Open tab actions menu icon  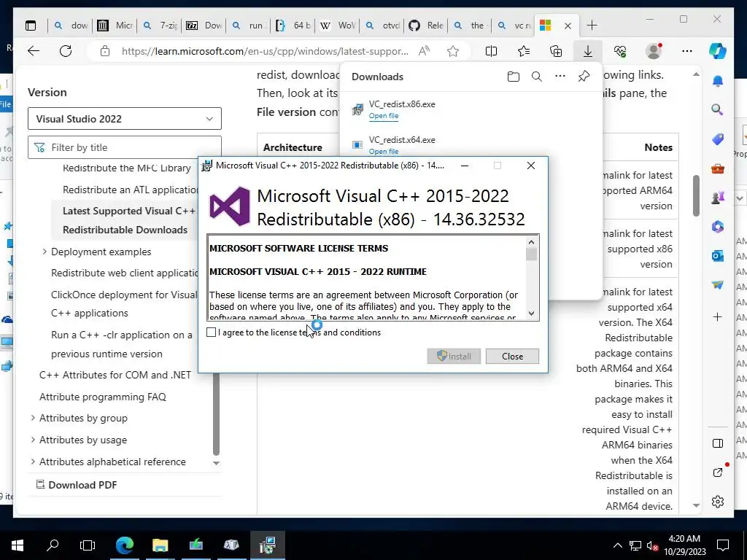pyautogui.click(x=31, y=26)
